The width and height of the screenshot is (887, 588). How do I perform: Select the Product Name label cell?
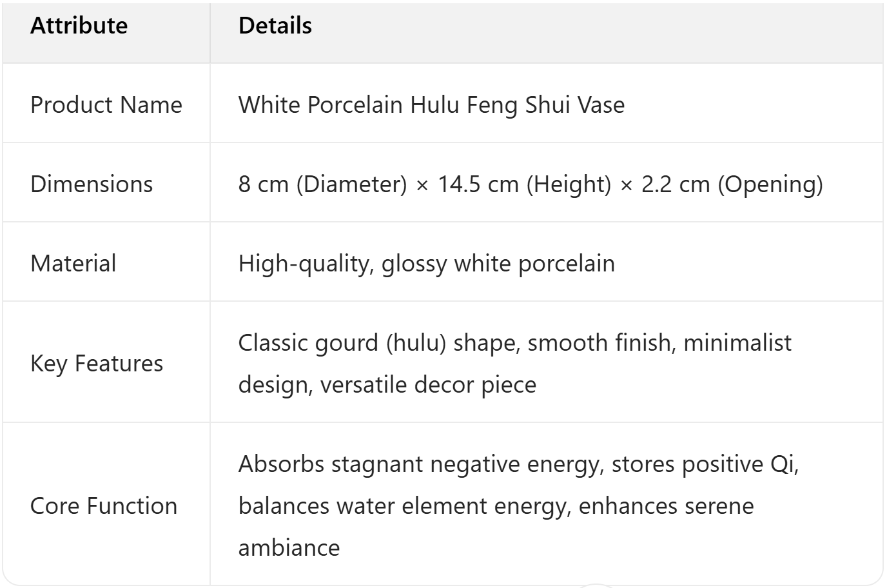click(106, 105)
